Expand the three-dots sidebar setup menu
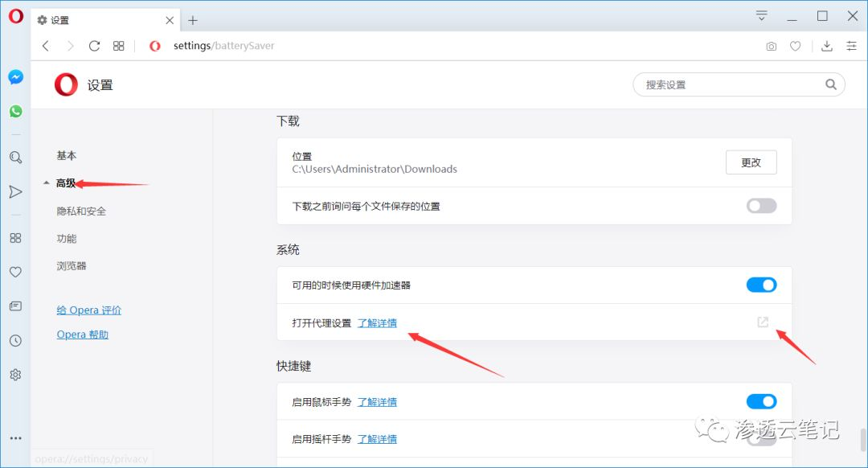868x468 pixels. click(x=15, y=438)
